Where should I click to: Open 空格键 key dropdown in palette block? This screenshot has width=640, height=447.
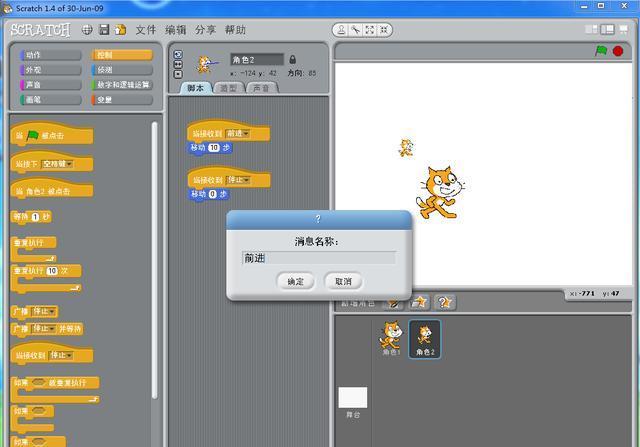[58, 164]
